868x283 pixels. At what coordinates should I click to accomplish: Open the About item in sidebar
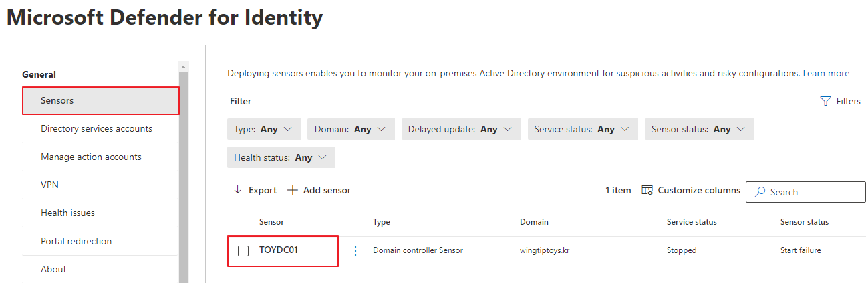coord(101,269)
